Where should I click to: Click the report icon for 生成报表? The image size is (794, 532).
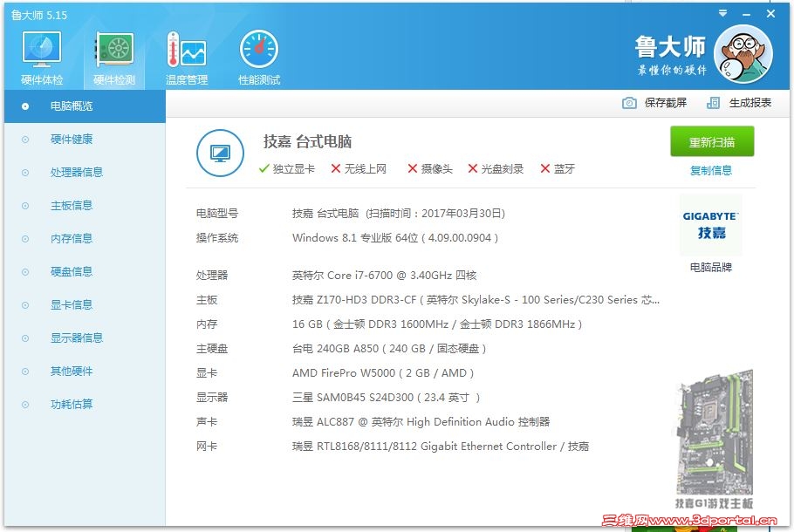pyautogui.click(x=713, y=103)
